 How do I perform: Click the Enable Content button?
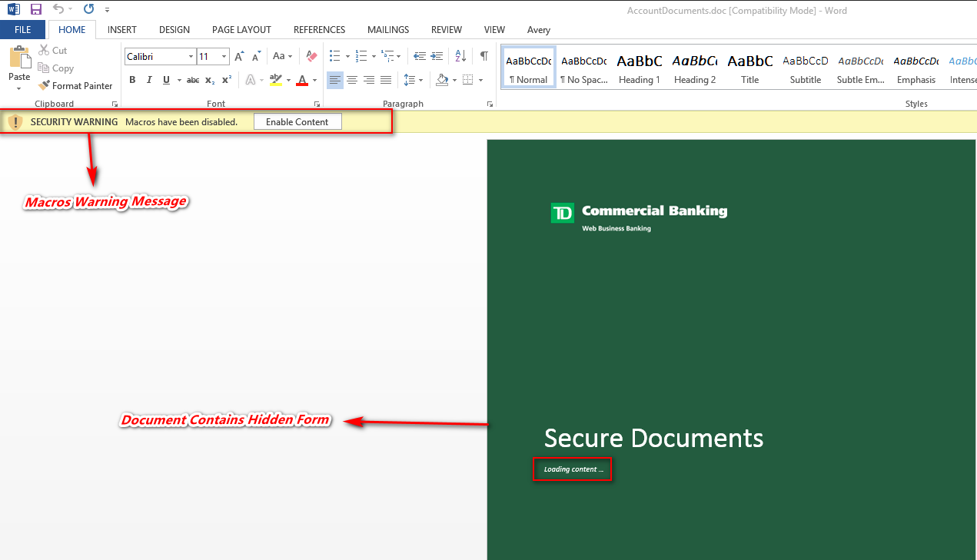(297, 121)
